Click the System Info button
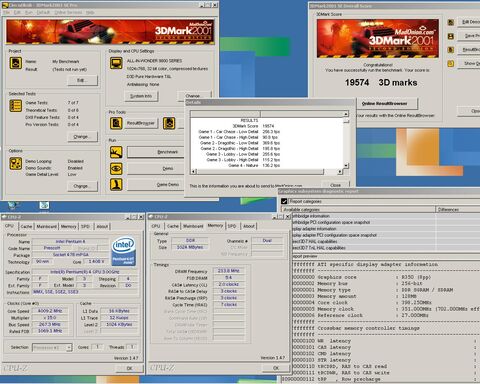Viewport: 480px width, 384px height. click(141, 96)
